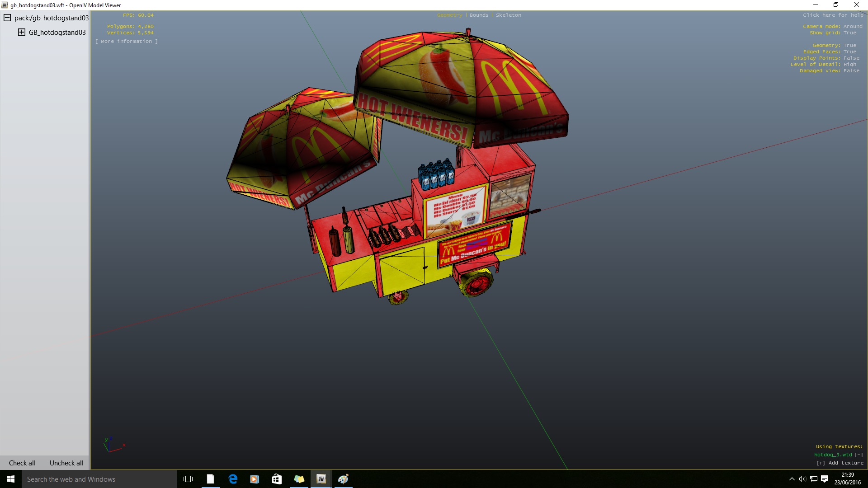Screen dimensions: 868x488
Task: Click [+] Add texture
Action: 840,463
